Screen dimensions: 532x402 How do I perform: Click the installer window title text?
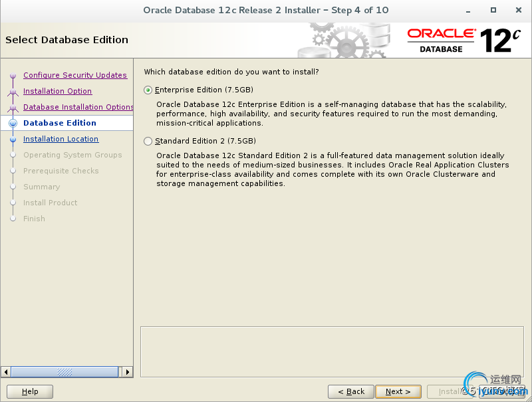point(266,10)
